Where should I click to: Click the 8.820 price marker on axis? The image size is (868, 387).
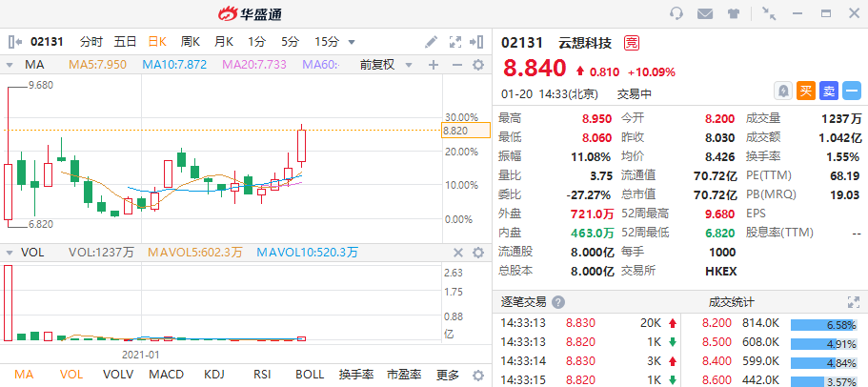click(x=466, y=131)
